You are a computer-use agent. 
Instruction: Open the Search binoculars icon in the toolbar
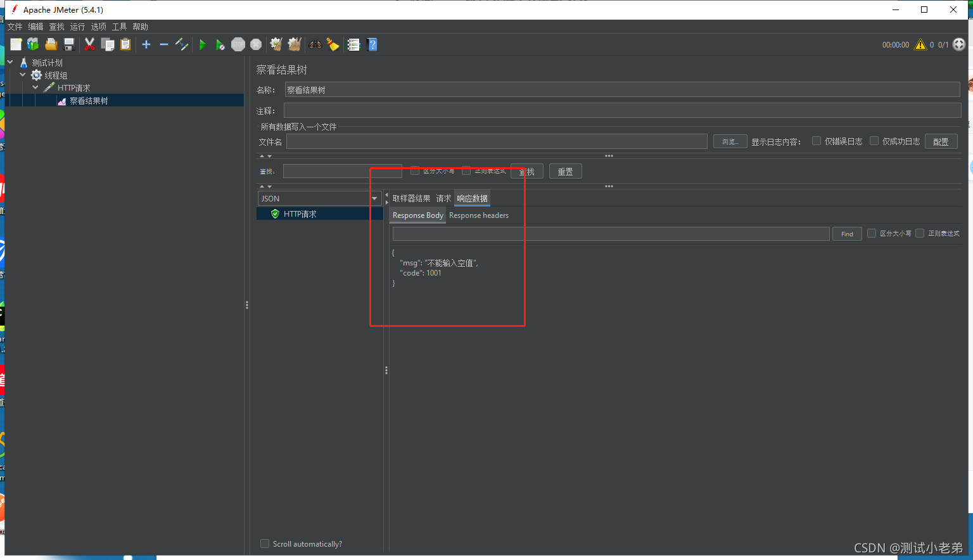(315, 44)
